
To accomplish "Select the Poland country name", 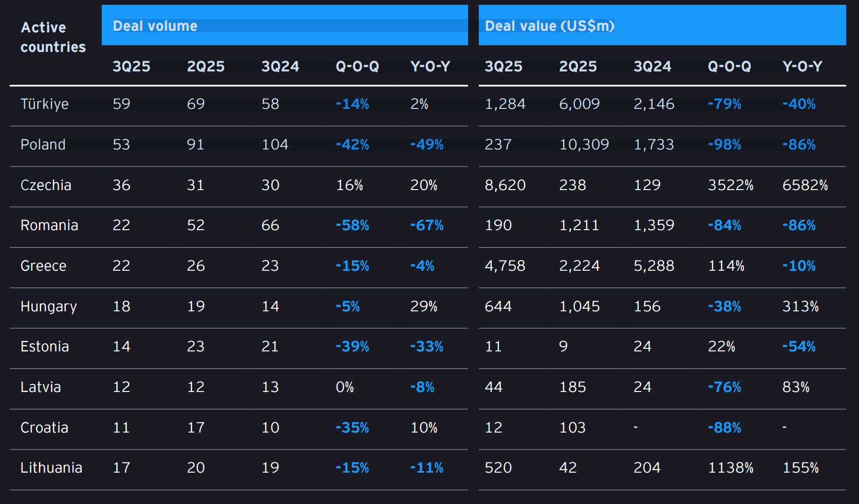I will point(43,145).
